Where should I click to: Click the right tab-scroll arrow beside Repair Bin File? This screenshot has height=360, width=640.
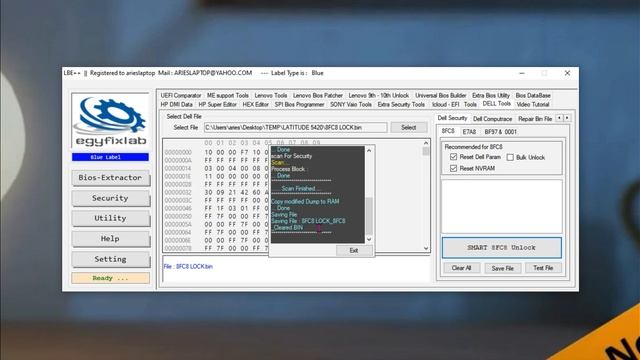567,118
